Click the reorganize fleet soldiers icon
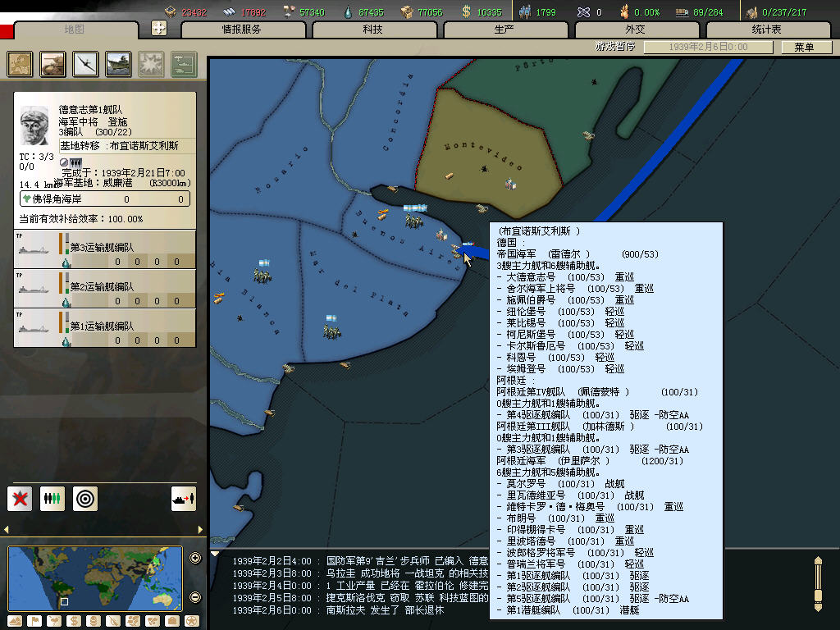 pyautogui.click(x=52, y=498)
